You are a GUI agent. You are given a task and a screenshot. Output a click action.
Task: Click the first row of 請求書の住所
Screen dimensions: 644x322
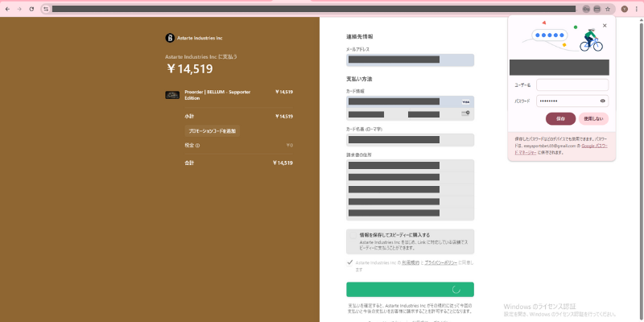(x=410, y=166)
